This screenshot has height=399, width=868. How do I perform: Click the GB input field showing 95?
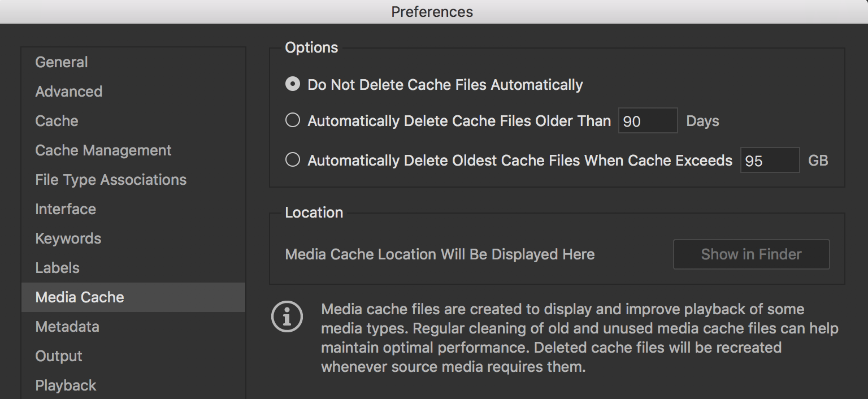(770, 161)
